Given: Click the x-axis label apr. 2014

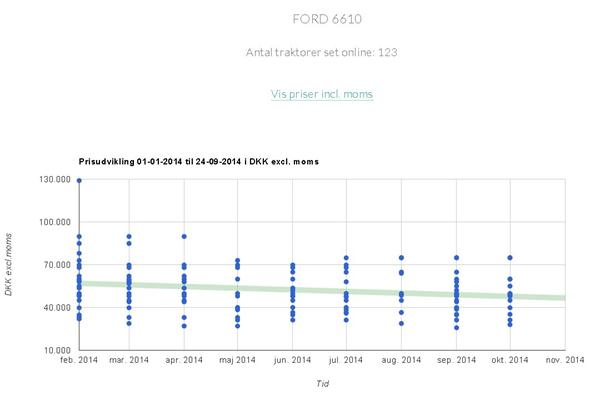Looking at the screenshot, I should (x=184, y=360).
